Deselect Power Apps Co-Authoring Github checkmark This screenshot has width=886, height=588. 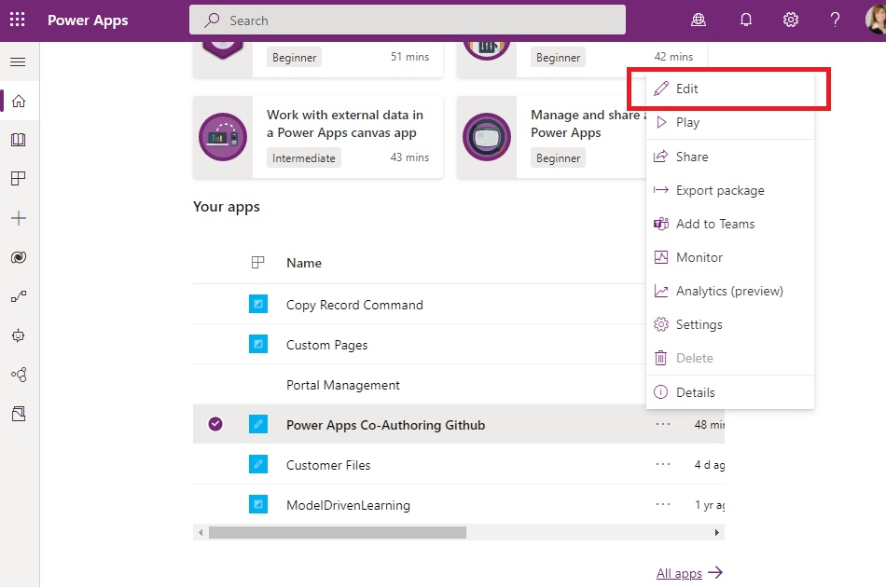click(215, 424)
